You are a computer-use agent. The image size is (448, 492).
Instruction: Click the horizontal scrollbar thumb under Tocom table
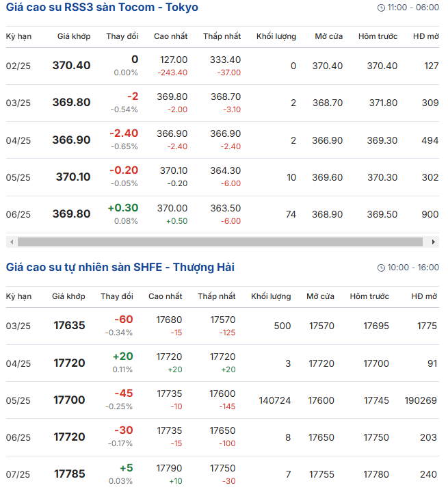pos(220,242)
